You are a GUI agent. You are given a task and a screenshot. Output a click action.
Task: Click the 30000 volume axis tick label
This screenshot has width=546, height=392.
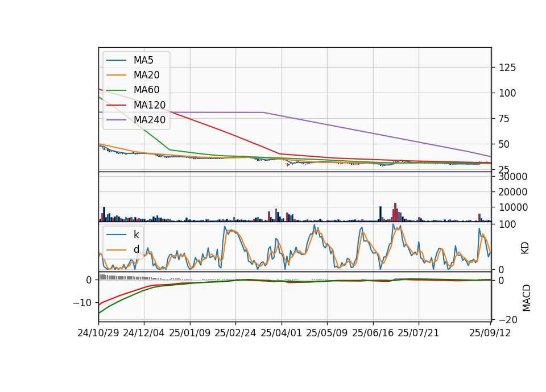click(x=513, y=177)
